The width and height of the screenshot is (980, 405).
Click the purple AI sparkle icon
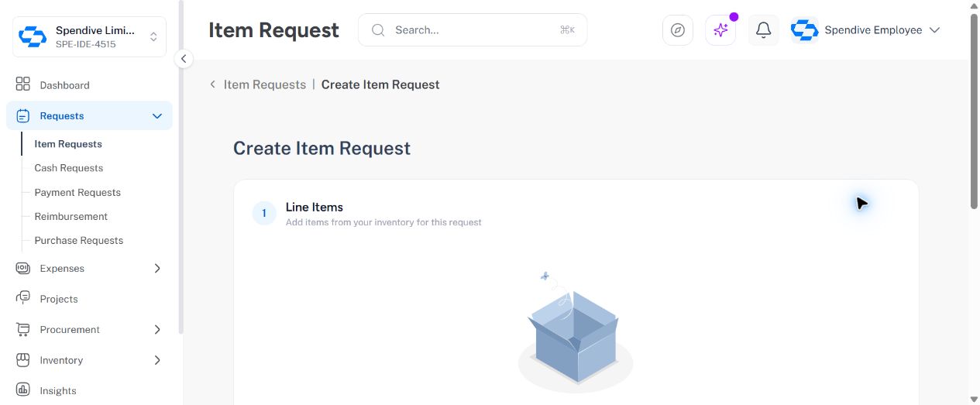[x=720, y=30]
